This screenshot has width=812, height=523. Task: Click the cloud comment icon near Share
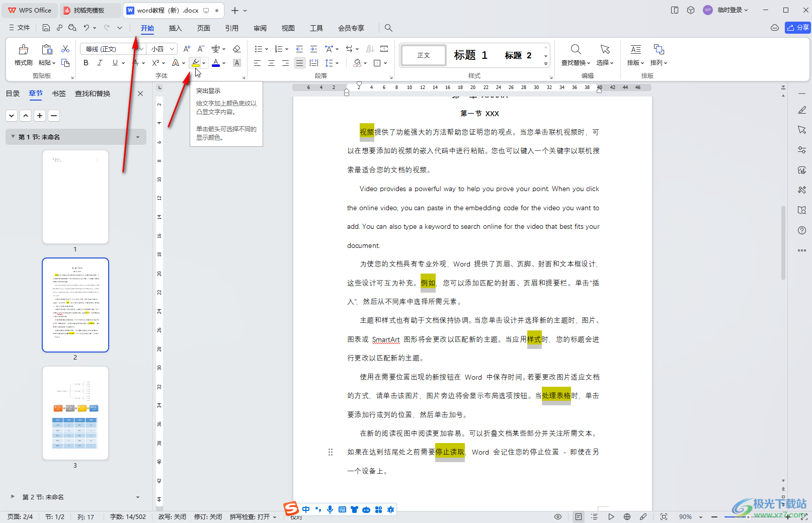[x=775, y=28]
